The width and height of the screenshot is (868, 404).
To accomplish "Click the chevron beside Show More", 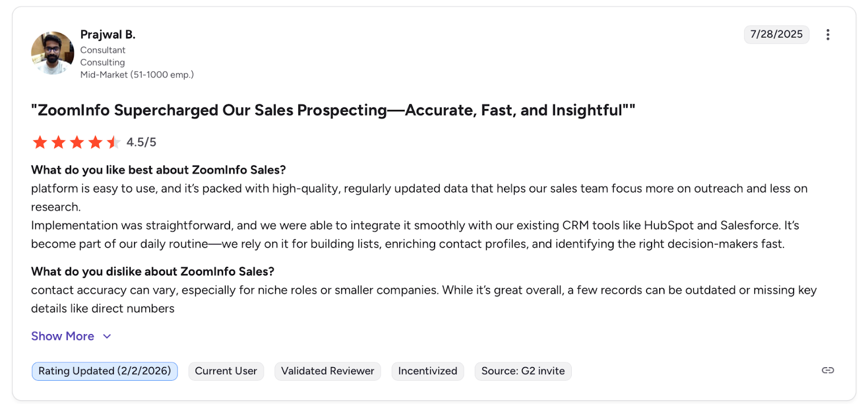I will (107, 336).
